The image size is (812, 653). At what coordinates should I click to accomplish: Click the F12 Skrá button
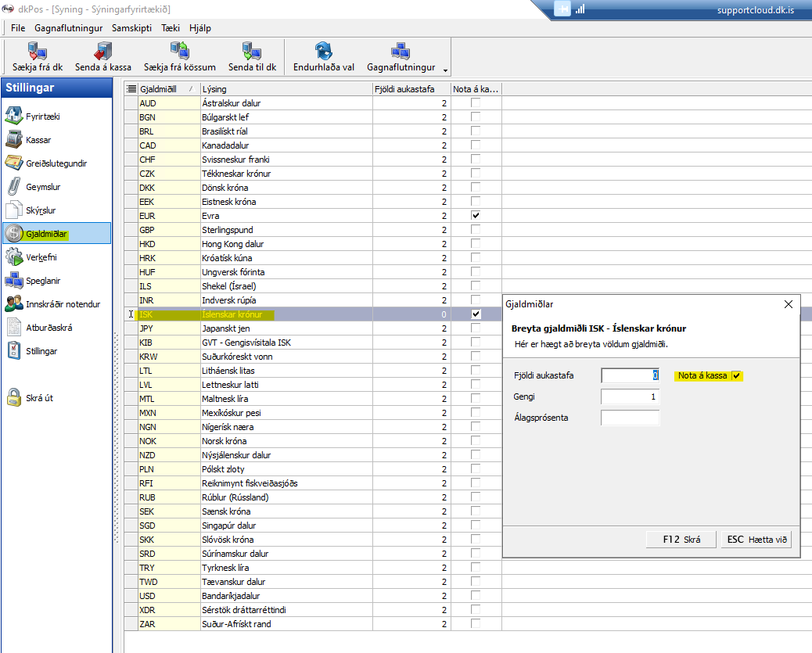coord(681,540)
